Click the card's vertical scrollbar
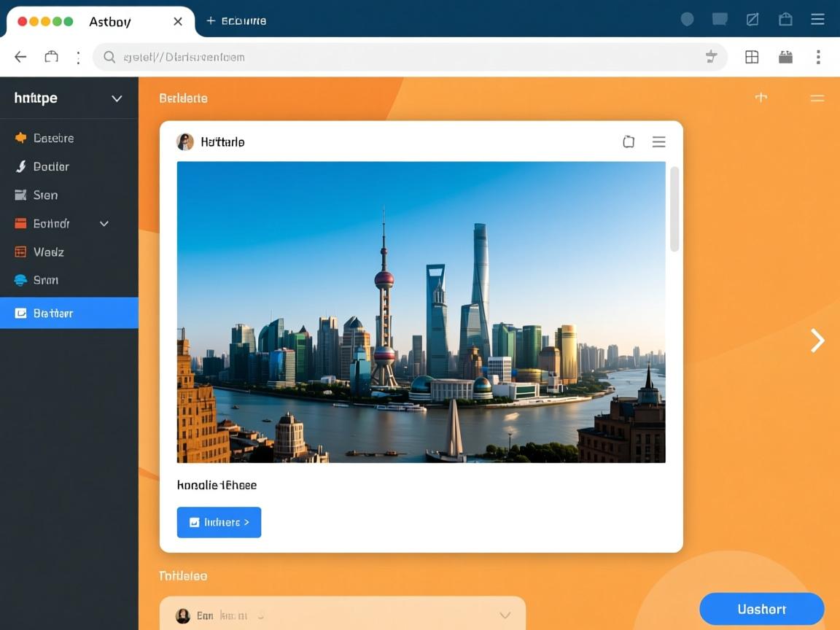The width and height of the screenshot is (840, 630). pos(674,209)
